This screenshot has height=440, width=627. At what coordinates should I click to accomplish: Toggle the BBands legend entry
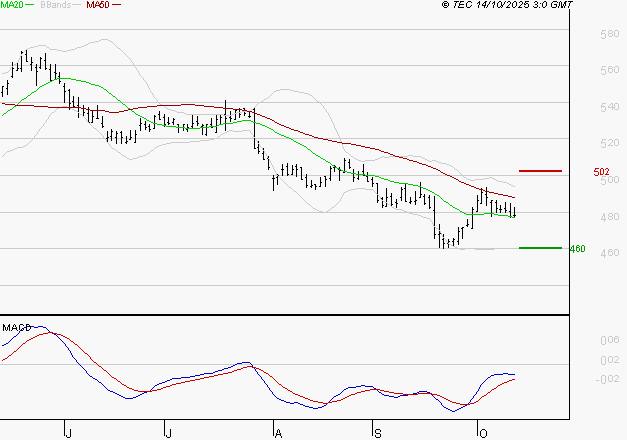tap(58, 5)
